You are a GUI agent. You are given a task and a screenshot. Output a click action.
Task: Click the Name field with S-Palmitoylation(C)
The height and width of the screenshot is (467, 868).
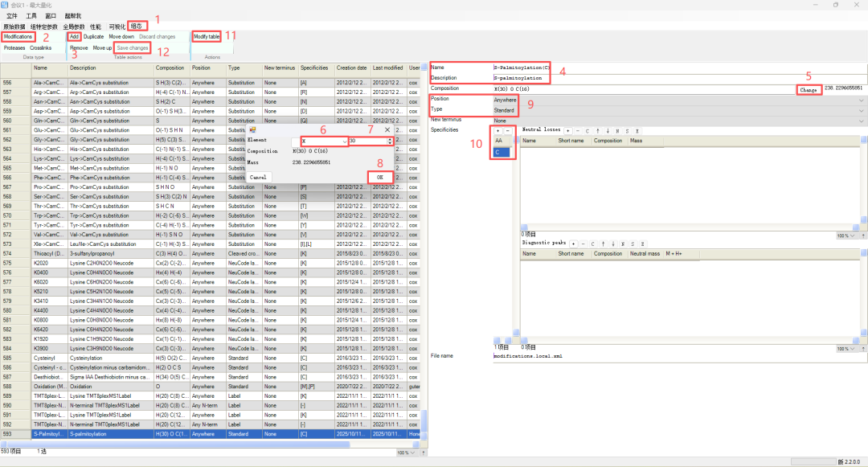[680, 68]
